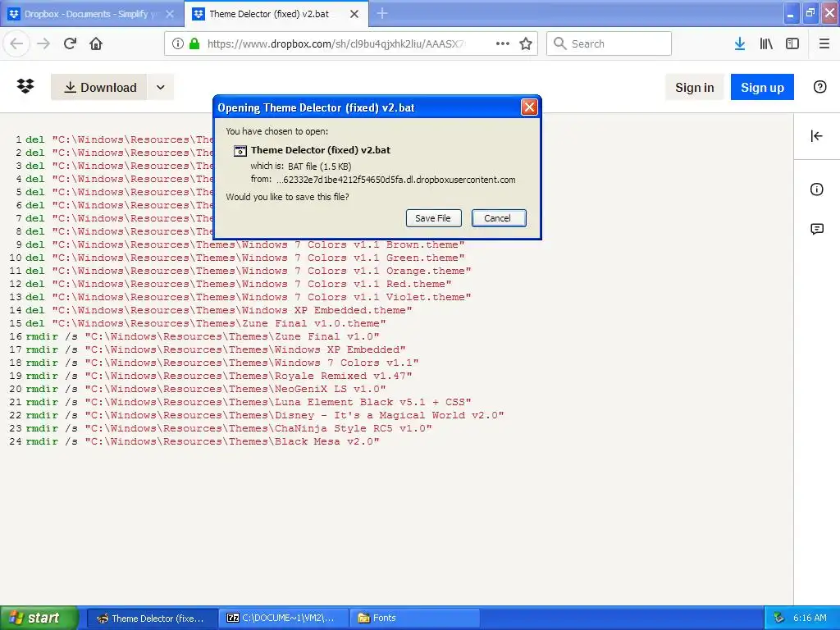
Task: Bookmark this page with the star
Action: (526, 43)
